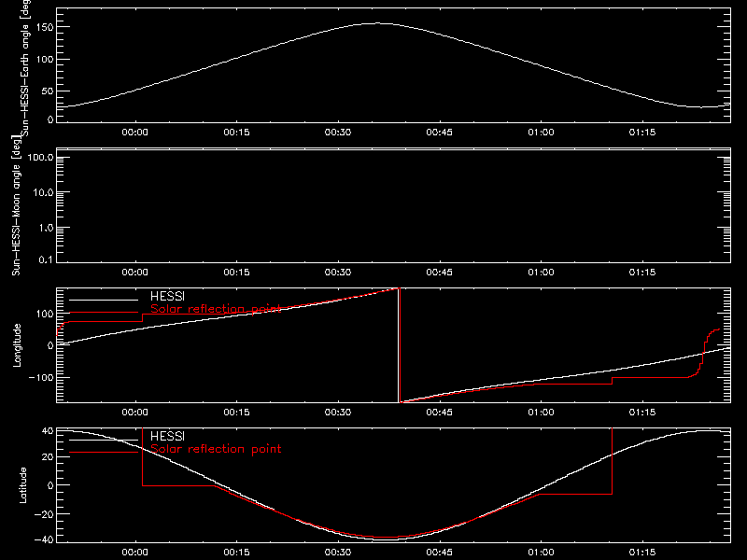This screenshot has height=560, width=747.
Task: Click the Longitude axis title
Action: click(x=17, y=345)
